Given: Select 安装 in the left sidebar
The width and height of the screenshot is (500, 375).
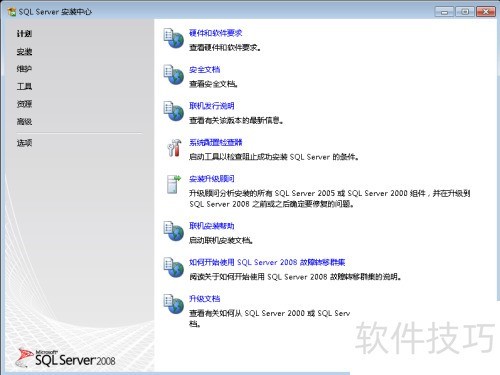Looking at the screenshot, I should 24,52.
